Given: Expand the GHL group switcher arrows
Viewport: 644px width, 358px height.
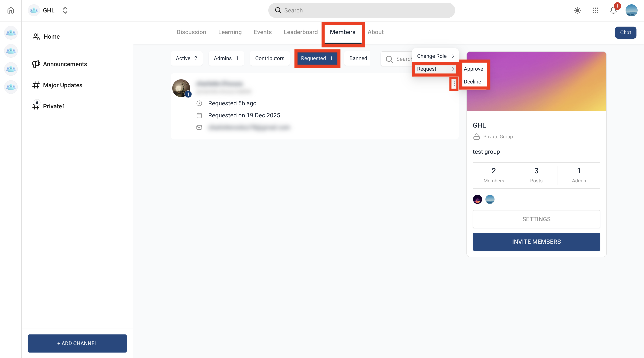Looking at the screenshot, I should click(65, 10).
